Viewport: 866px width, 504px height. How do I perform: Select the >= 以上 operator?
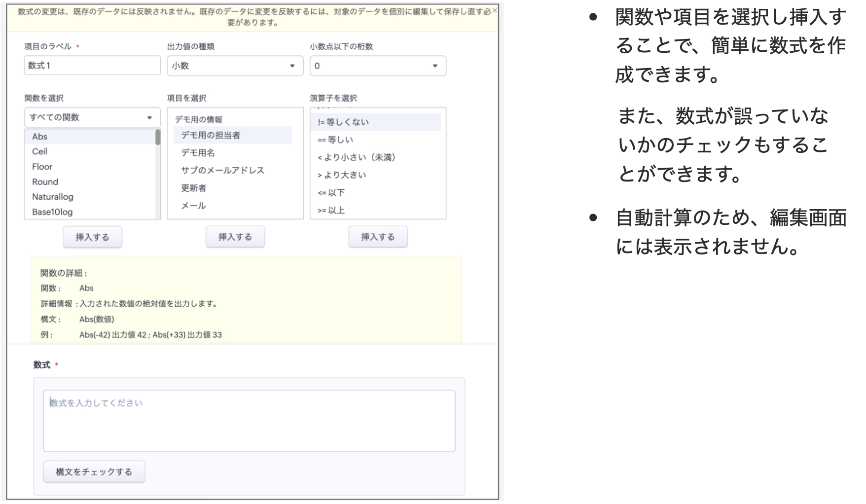pyautogui.click(x=376, y=211)
